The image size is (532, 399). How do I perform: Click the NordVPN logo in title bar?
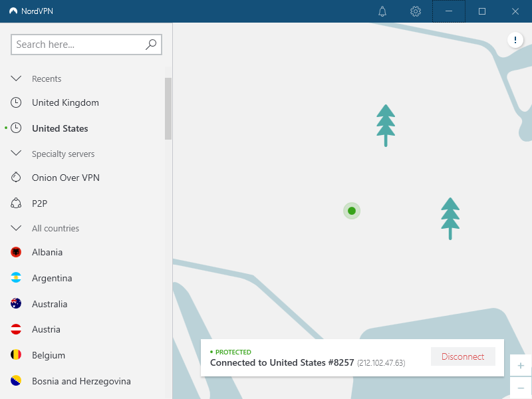coord(13,11)
